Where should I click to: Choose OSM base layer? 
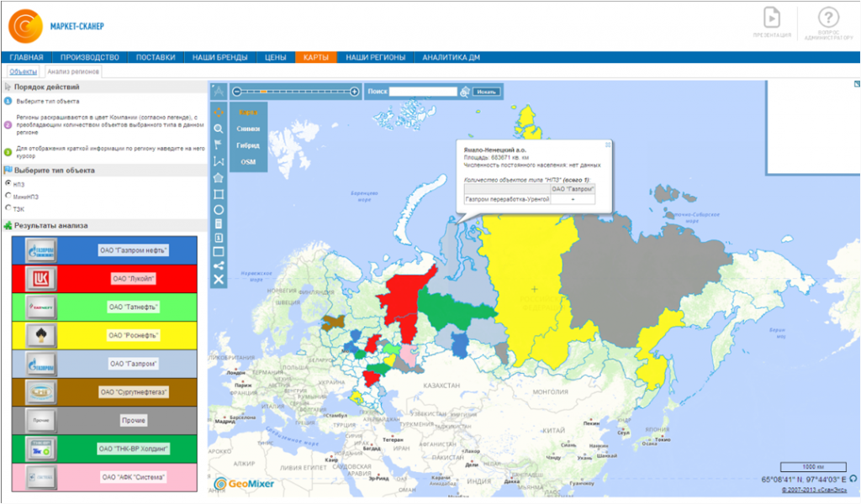pyautogui.click(x=248, y=160)
